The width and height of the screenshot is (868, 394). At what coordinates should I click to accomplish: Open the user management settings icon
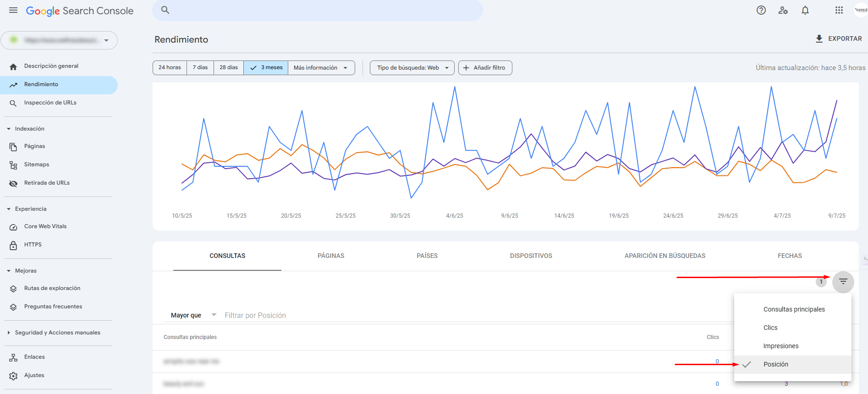(x=783, y=10)
